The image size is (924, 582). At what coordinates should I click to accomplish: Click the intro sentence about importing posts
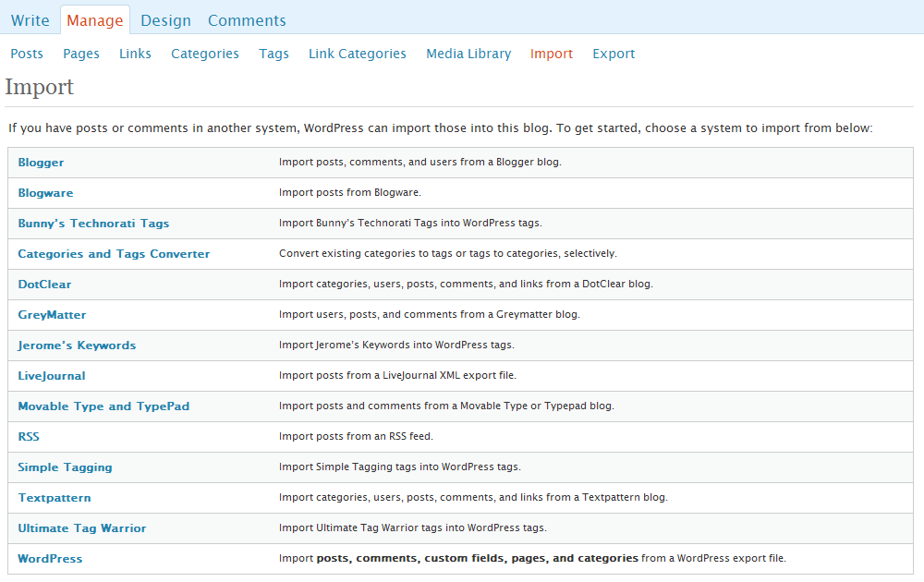(x=440, y=128)
